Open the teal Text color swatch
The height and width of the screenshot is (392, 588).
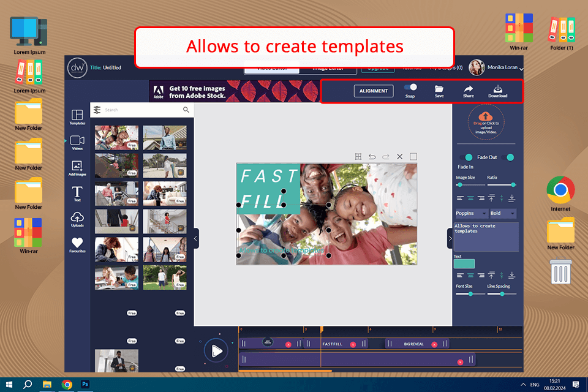pyautogui.click(x=464, y=264)
